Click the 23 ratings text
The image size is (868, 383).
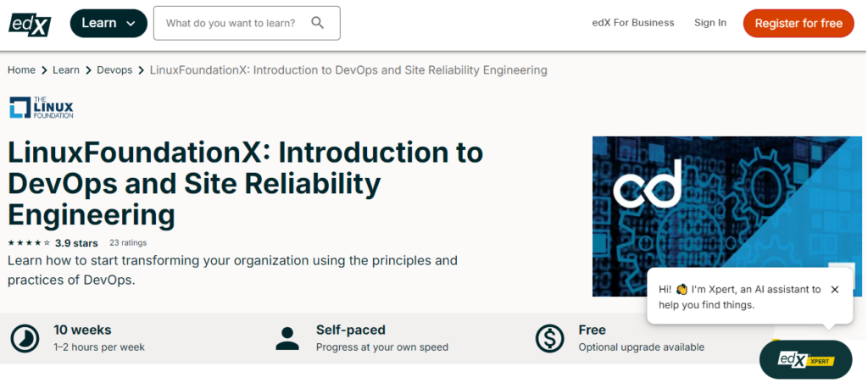[x=128, y=242]
